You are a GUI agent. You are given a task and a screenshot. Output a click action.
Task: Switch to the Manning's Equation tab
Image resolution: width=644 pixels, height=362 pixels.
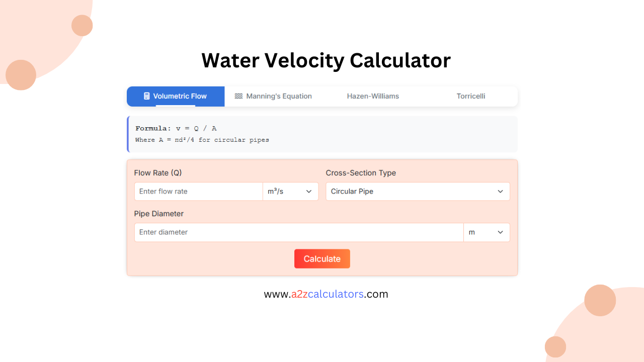click(x=279, y=96)
